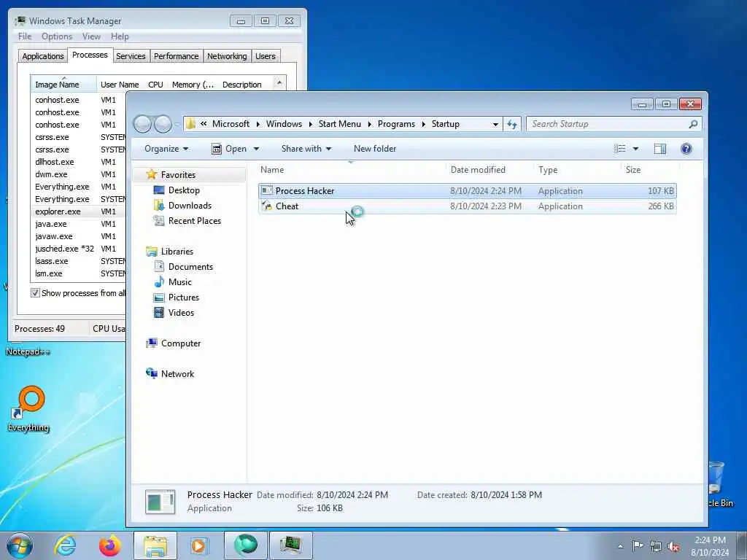The width and height of the screenshot is (747, 560).
Task: Open the Windows Start menu orb
Action: tap(20, 545)
